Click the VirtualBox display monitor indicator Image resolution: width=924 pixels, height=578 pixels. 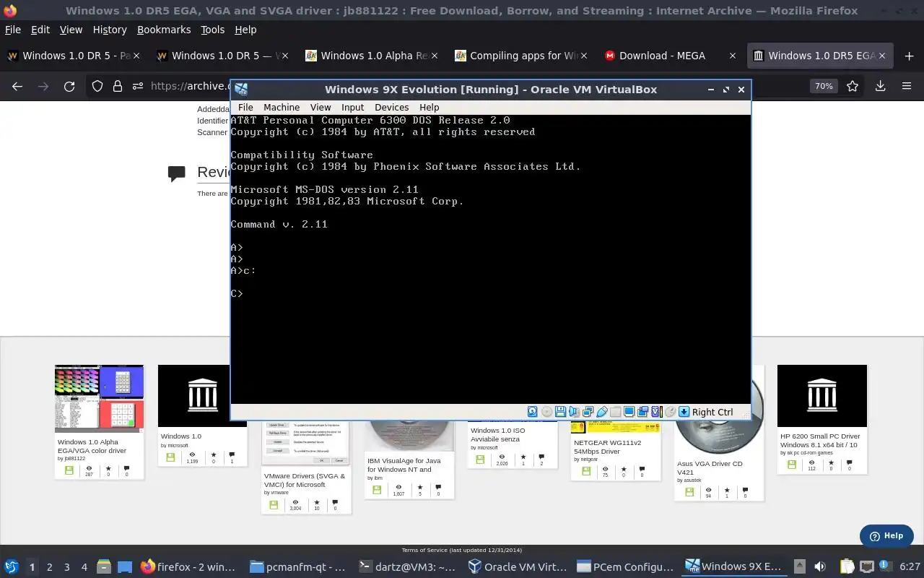(629, 412)
